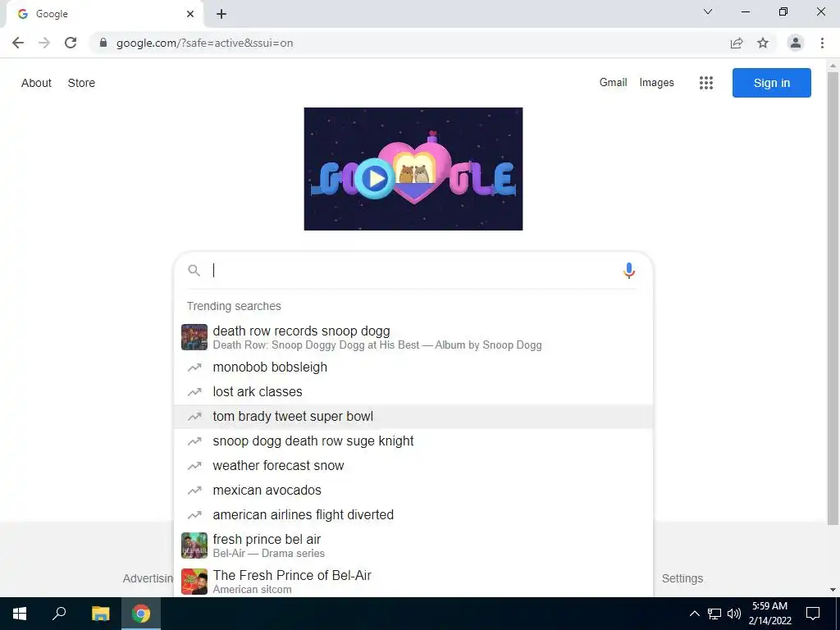The image size is (840, 630).
Task: Open the notifications action center
Action: [813, 614]
